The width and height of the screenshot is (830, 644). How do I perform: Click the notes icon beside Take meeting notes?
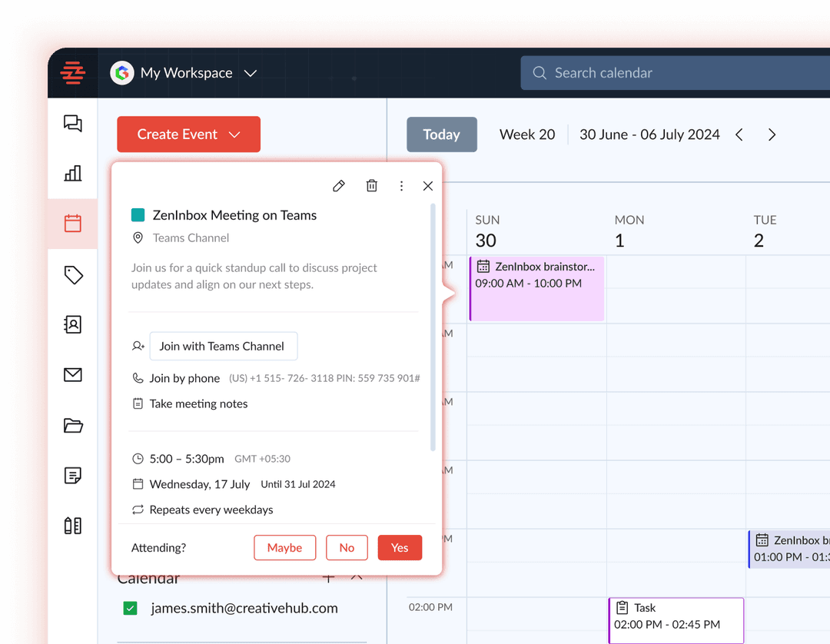138,403
